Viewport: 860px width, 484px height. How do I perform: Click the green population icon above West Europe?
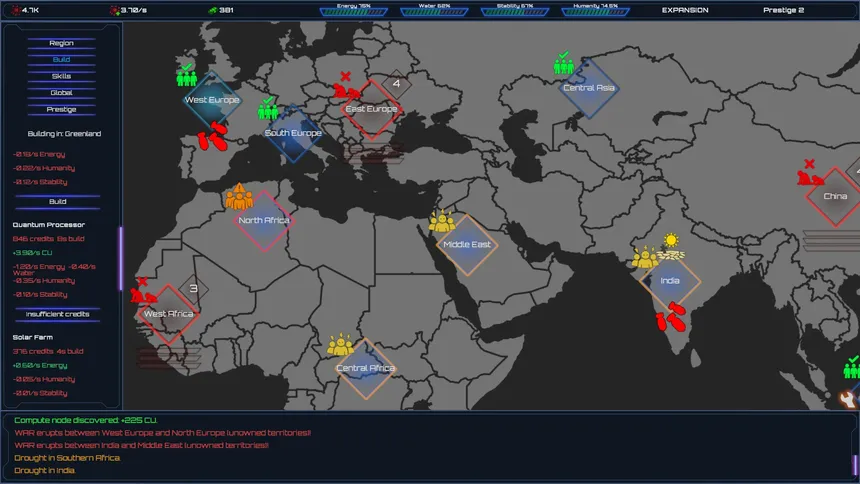point(186,75)
